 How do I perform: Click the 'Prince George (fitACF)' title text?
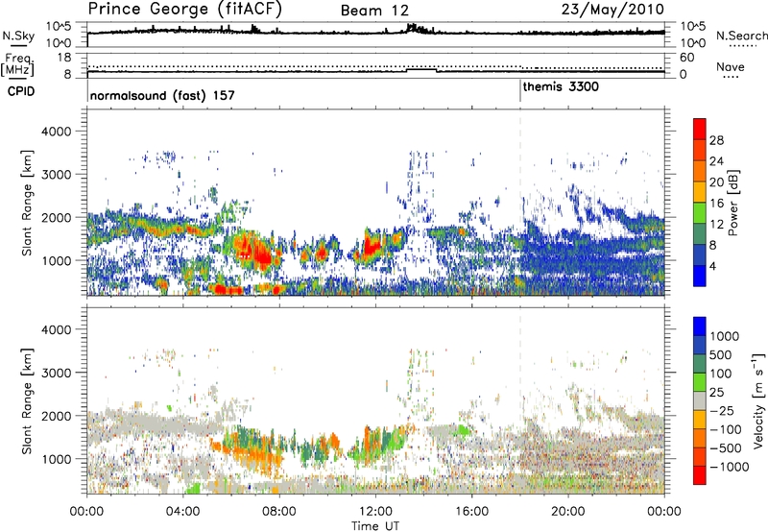(185, 10)
